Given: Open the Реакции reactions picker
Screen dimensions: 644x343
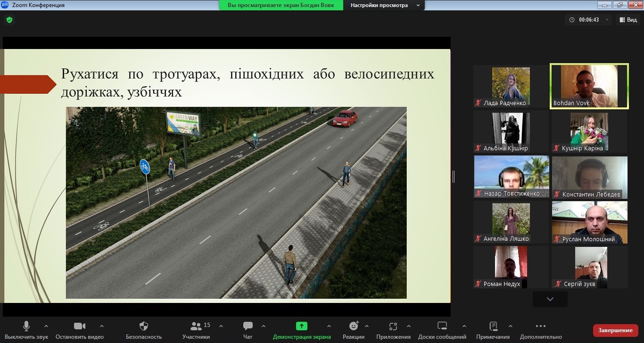Looking at the screenshot, I should 353,326.
